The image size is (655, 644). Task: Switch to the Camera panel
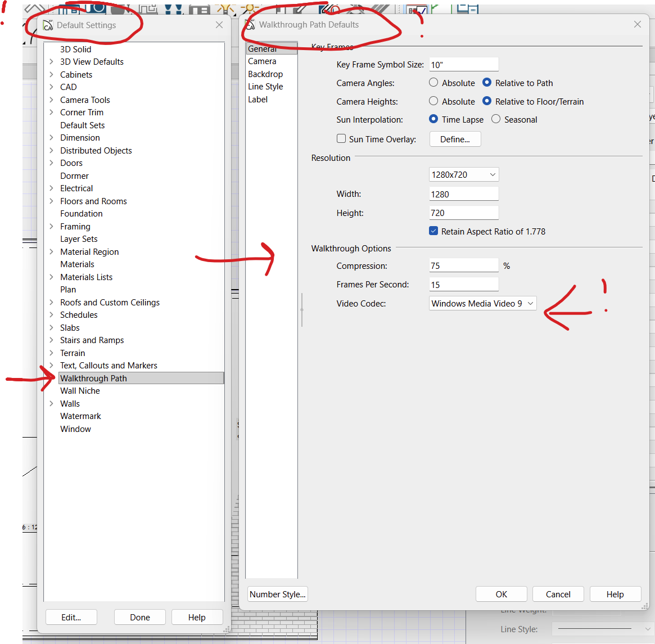262,61
